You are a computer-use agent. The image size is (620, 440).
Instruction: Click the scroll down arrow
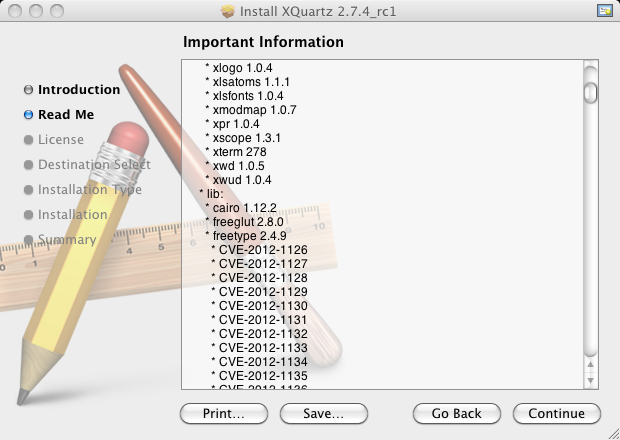pyautogui.click(x=590, y=380)
